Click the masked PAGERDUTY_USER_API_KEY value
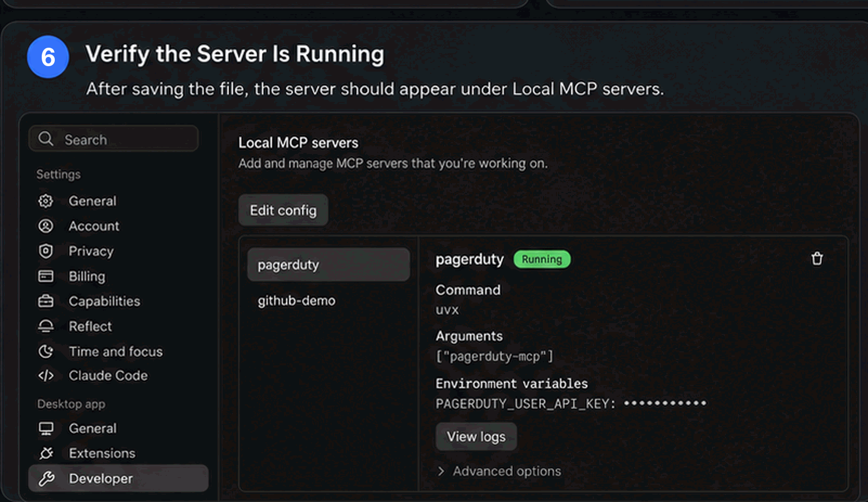 click(x=665, y=403)
